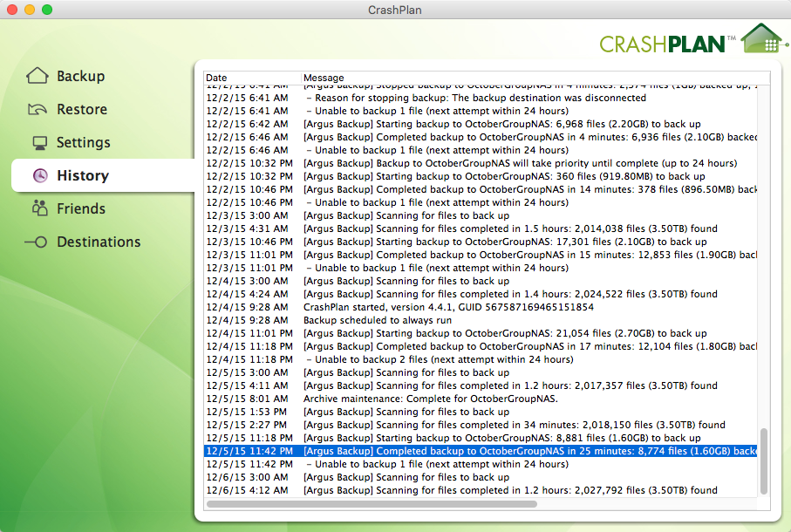Click the Date column header
The height and width of the screenshot is (532, 791).
pos(252,78)
